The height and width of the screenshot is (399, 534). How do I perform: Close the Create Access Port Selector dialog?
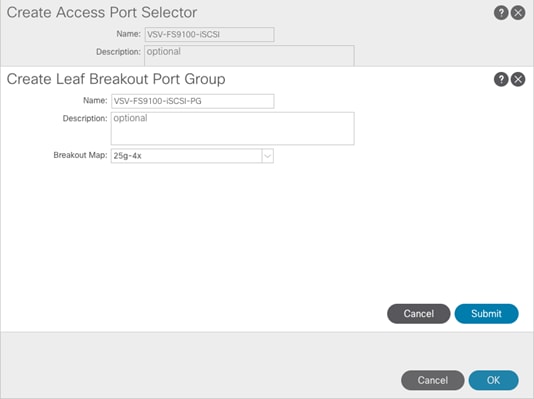click(x=518, y=13)
